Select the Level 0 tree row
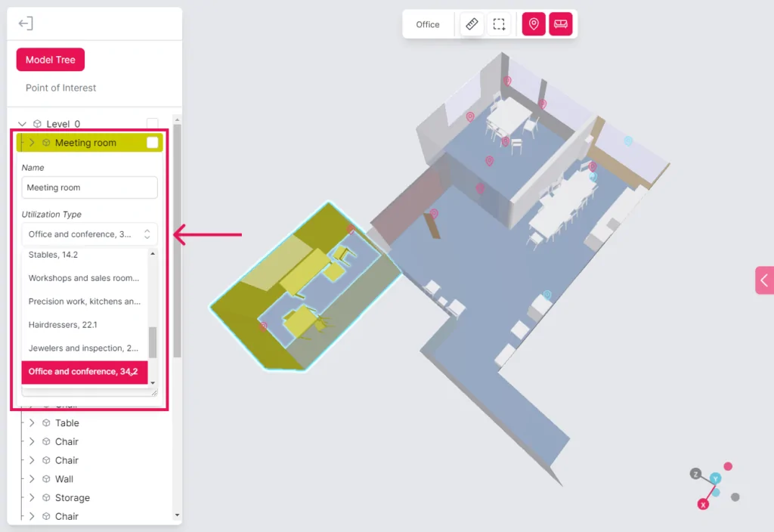Viewport: 774px width, 532px height. [x=89, y=124]
